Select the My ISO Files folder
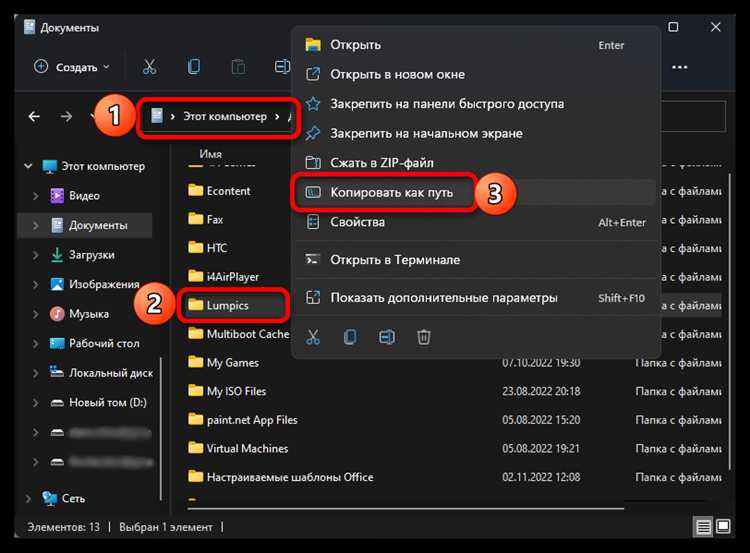This screenshot has width=750, height=553. click(x=236, y=391)
